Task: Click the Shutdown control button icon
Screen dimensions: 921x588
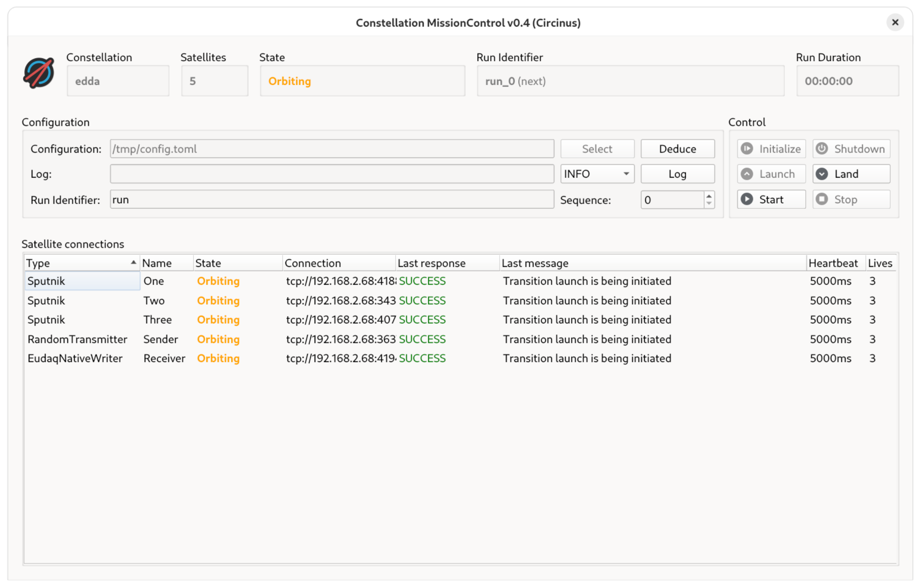Action: click(822, 148)
